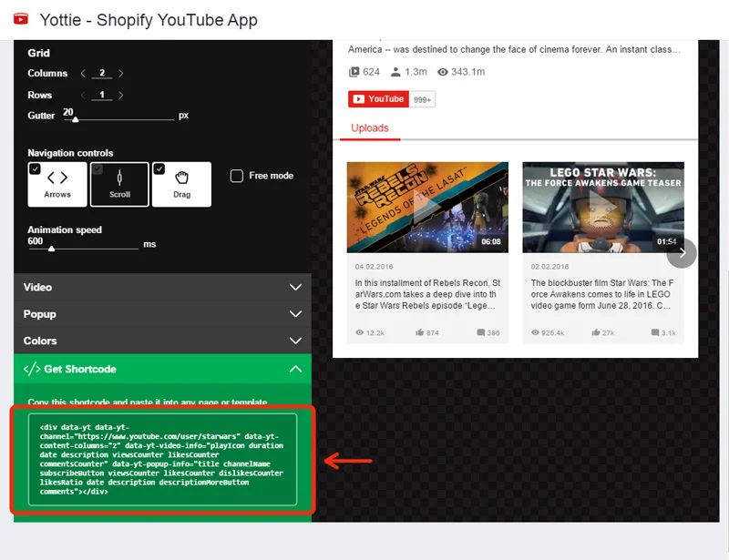Toggle the Scroll navigation control
Screen dimensions: 729x560
coord(119,184)
